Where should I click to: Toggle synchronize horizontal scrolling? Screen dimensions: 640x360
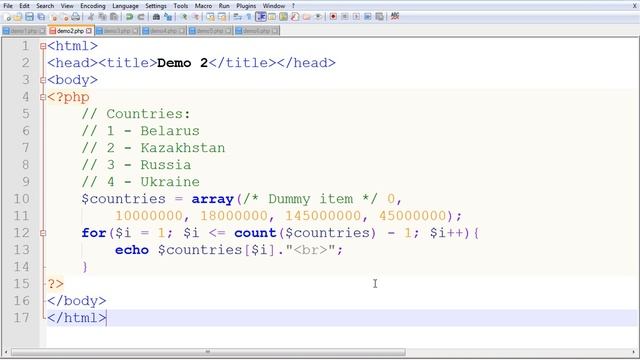tap(222, 17)
